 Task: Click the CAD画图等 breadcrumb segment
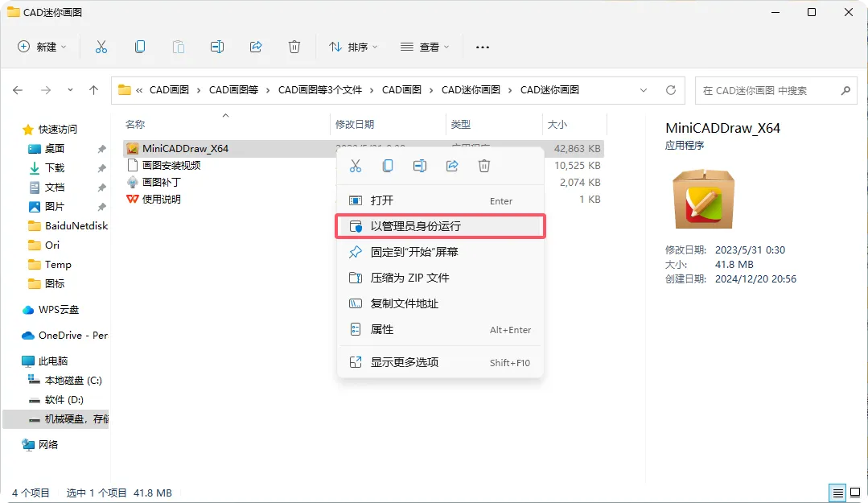(x=233, y=90)
